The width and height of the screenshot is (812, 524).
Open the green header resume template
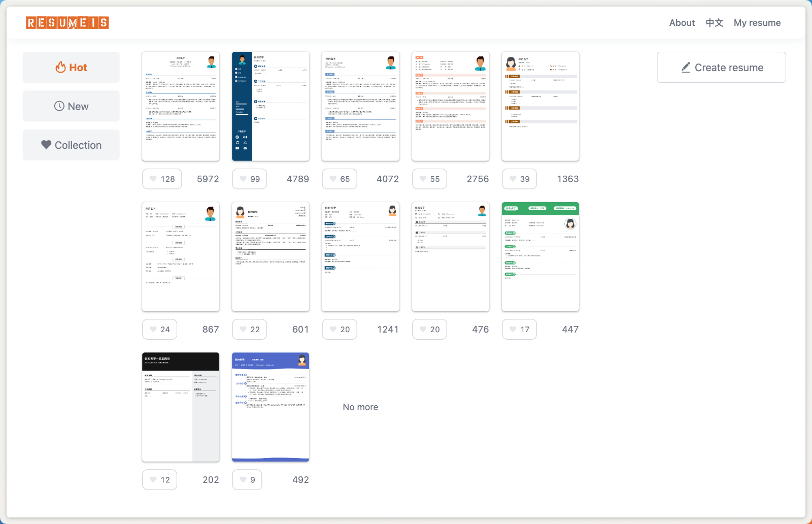coord(540,257)
